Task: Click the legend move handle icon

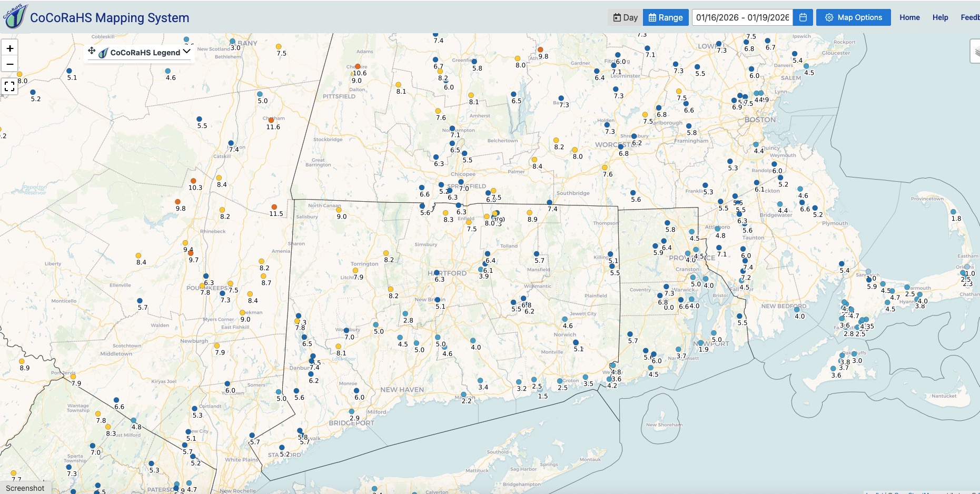Action: (x=92, y=51)
